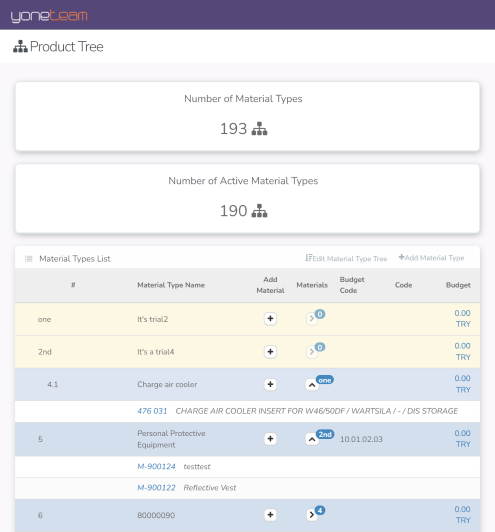Screen dimensions: 495x532
Task: Click Add Material Type button
Action: [431, 258]
